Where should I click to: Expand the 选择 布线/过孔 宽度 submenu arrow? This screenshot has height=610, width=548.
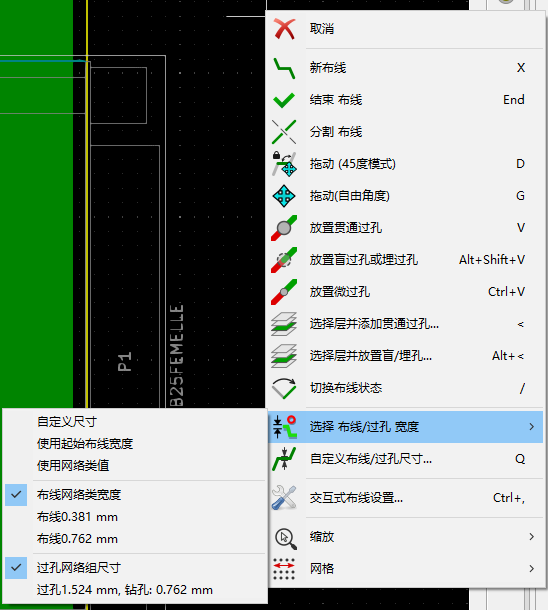531,427
